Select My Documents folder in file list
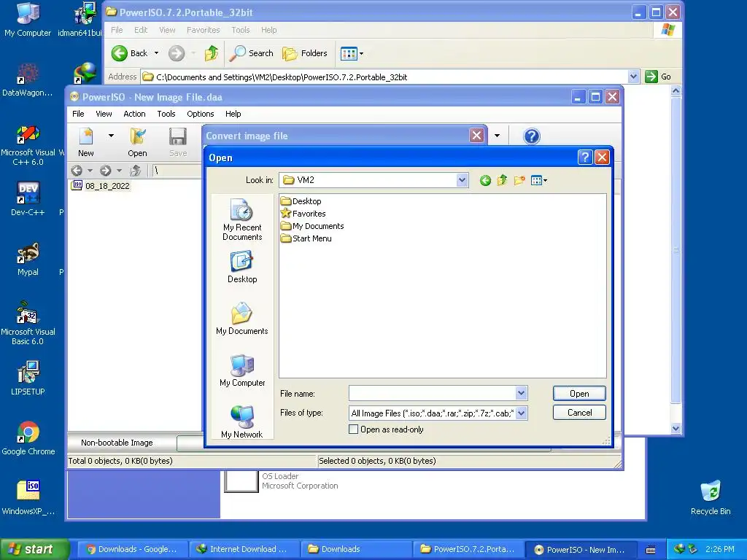 (x=312, y=226)
